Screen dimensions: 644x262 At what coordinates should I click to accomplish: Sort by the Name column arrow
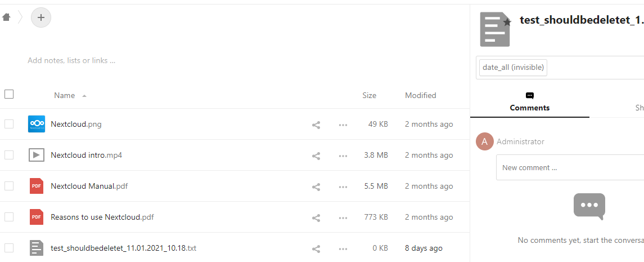click(x=84, y=96)
